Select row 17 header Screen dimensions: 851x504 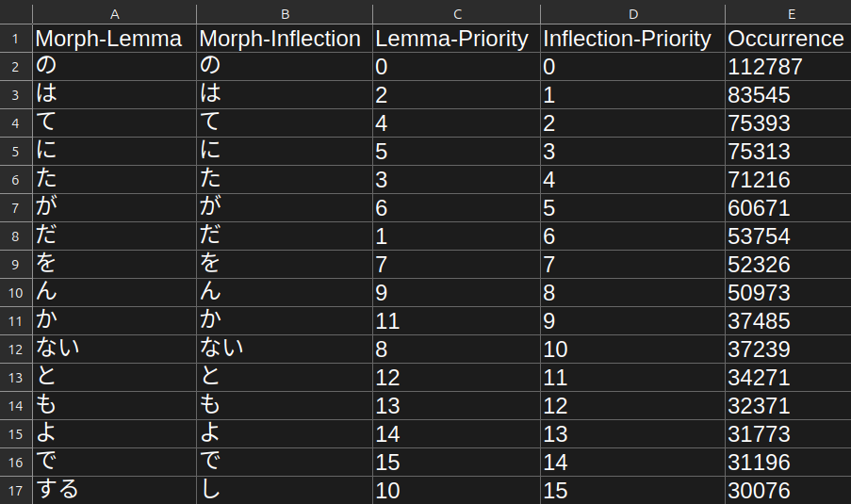(16, 491)
